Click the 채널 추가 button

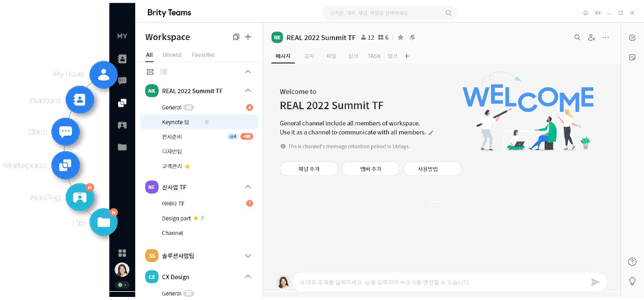coord(309,168)
